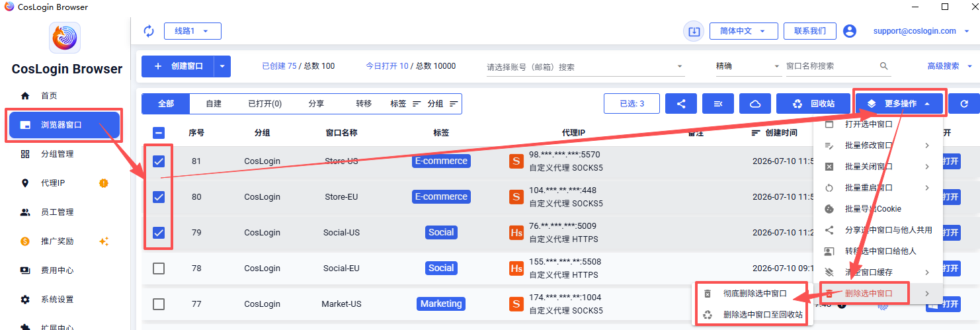Expand the 创建窗口 split-button arrow
Viewport: 980px width, 330px height.
[223, 66]
